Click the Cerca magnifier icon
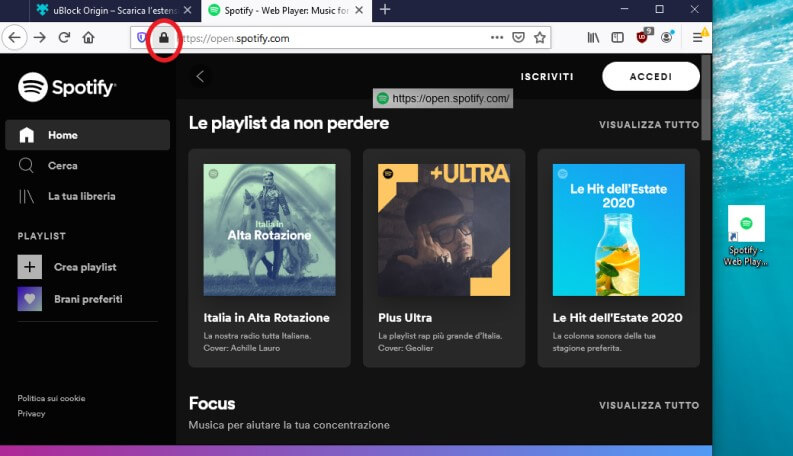This screenshot has width=793, height=456. coord(26,165)
